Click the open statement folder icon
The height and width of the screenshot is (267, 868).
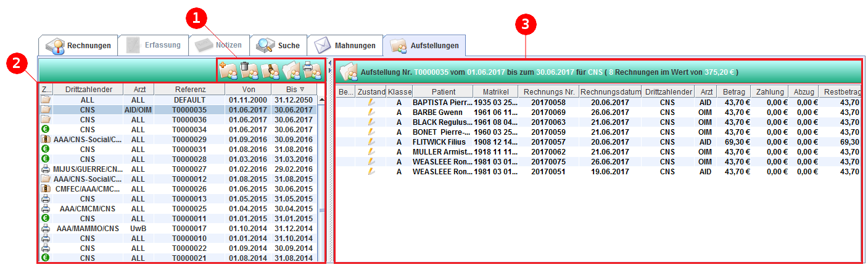(291, 70)
